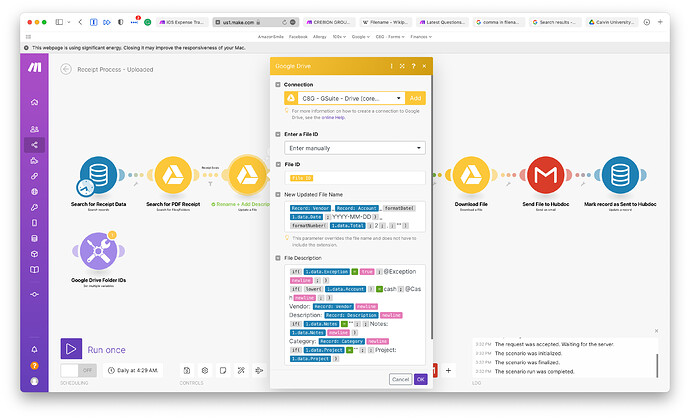Viewport: 690px width, 419px height.
Task: Open Keys icon in sidebar
Action: point(34,207)
